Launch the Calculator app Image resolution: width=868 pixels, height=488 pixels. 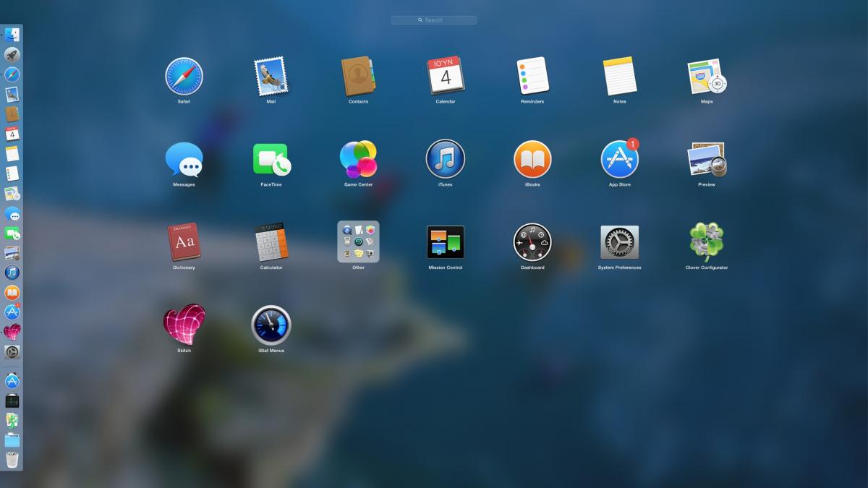point(271,242)
